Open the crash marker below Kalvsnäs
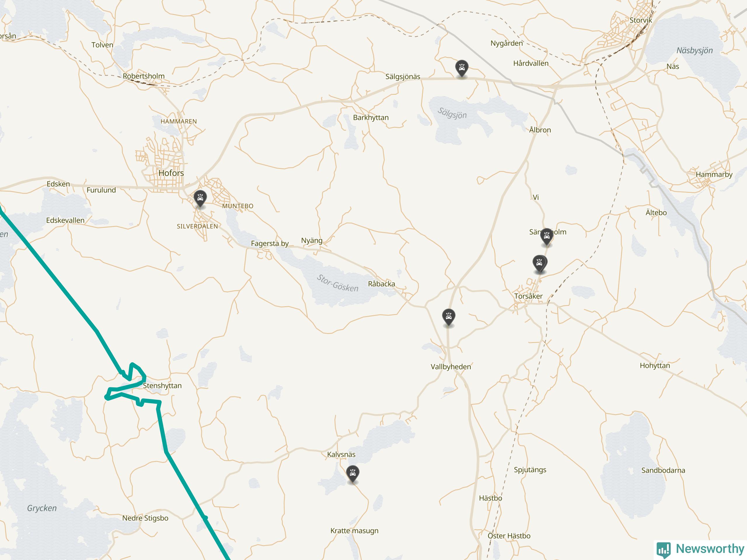This screenshot has height=560, width=747. [353, 474]
